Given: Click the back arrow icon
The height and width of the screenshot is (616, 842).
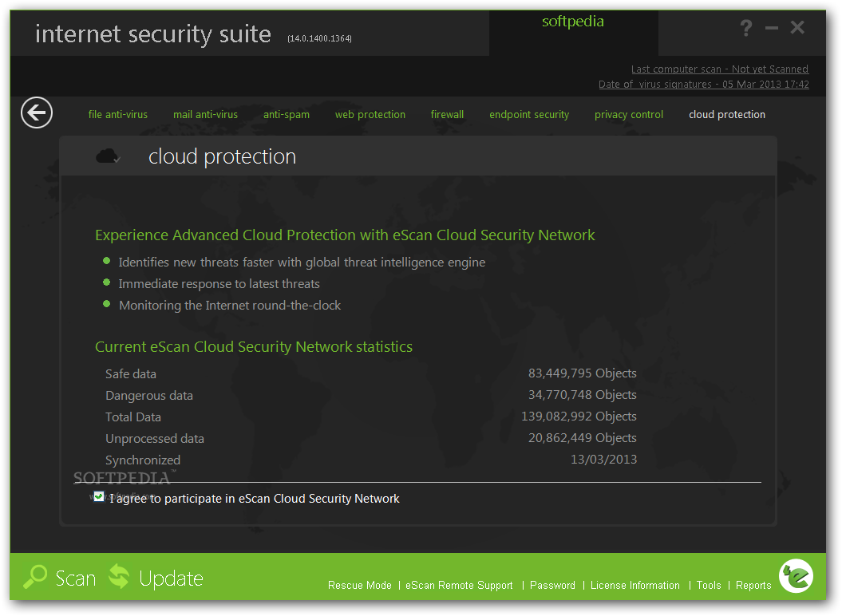Looking at the screenshot, I should pos(37,113).
